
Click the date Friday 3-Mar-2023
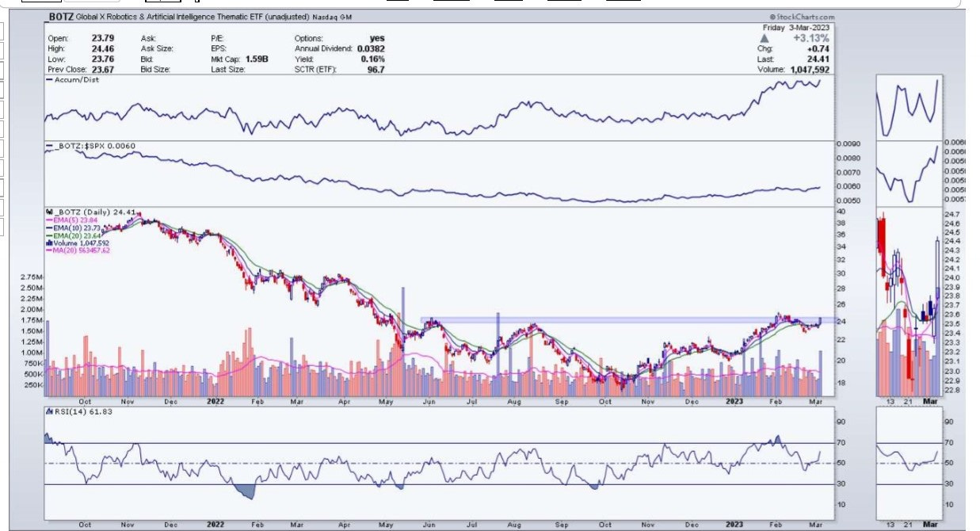(795, 27)
